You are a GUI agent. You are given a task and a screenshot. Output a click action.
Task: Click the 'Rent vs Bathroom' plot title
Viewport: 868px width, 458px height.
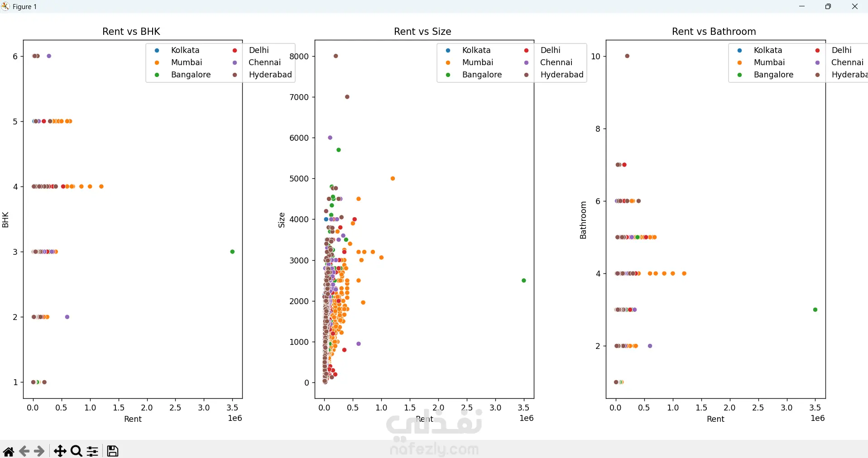pyautogui.click(x=714, y=31)
